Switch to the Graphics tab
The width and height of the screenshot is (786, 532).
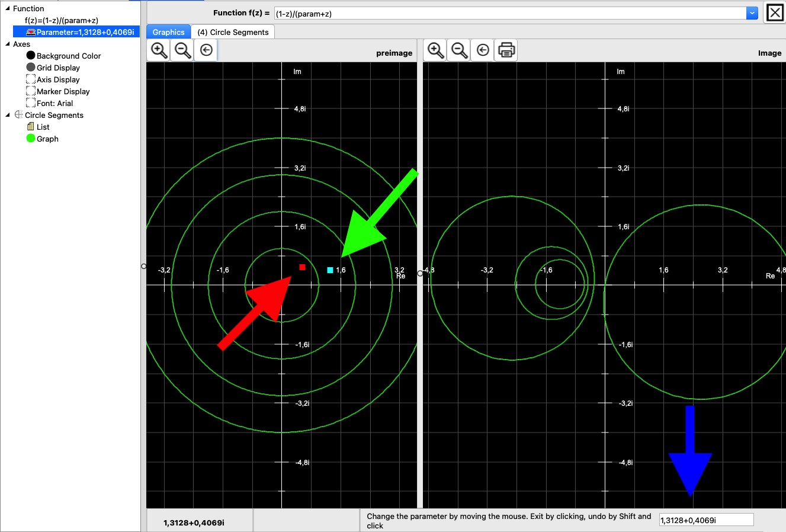point(168,32)
